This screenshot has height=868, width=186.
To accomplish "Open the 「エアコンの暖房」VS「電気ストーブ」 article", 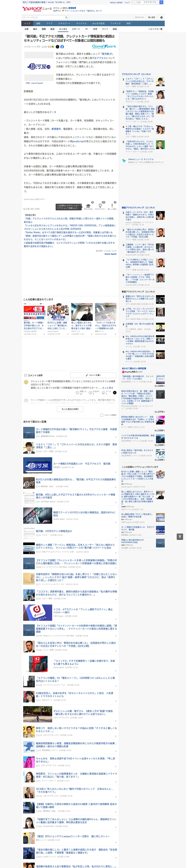I will coord(76,679).
